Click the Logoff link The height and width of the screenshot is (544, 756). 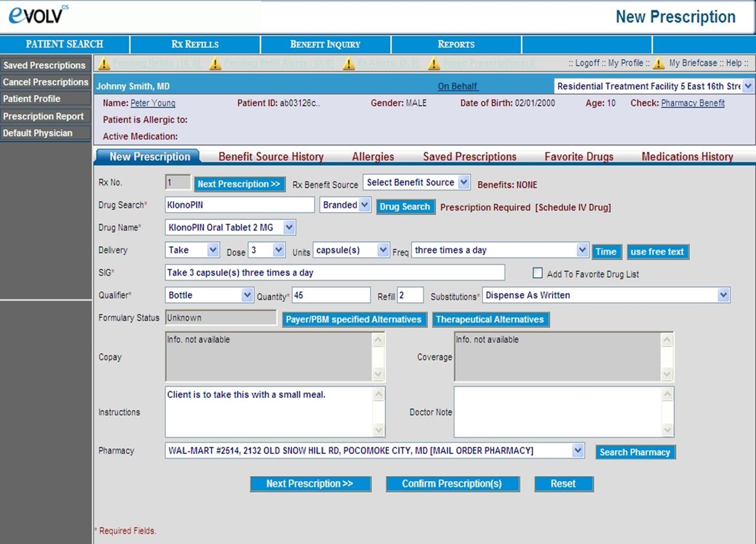click(x=587, y=63)
